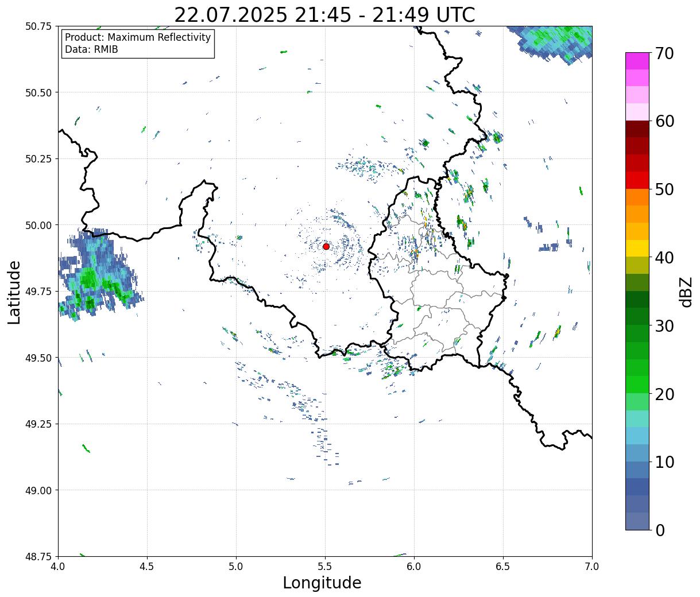The image size is (700, 597).
Task: Click the "dBZ" colorbar label
Action: pos(686,292)
